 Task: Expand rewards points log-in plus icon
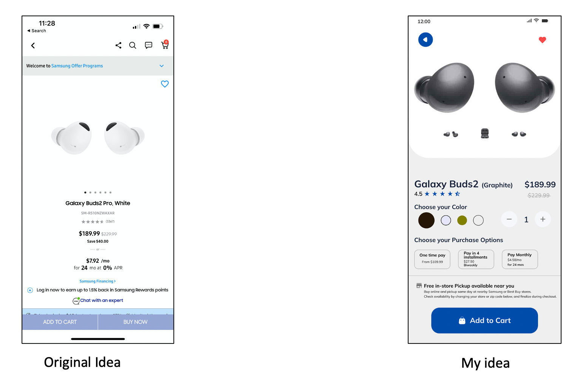(30, 290)
